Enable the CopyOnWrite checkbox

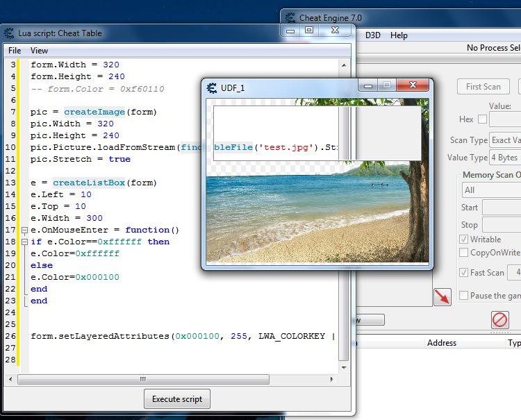point(464,253)
